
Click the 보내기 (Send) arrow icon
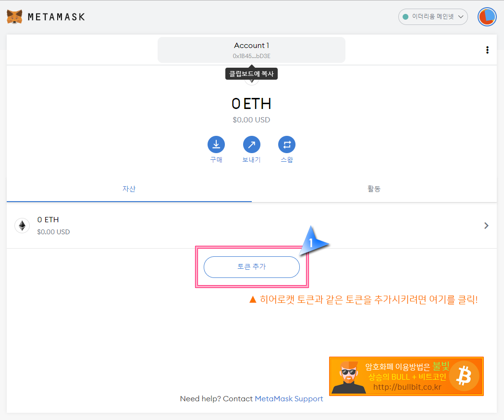point(251,144)
